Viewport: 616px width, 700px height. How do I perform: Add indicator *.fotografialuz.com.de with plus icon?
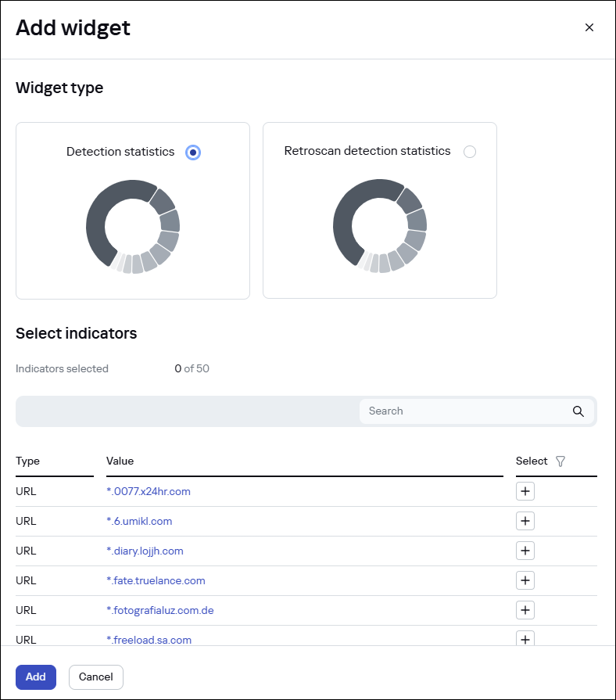pos(525,610)
